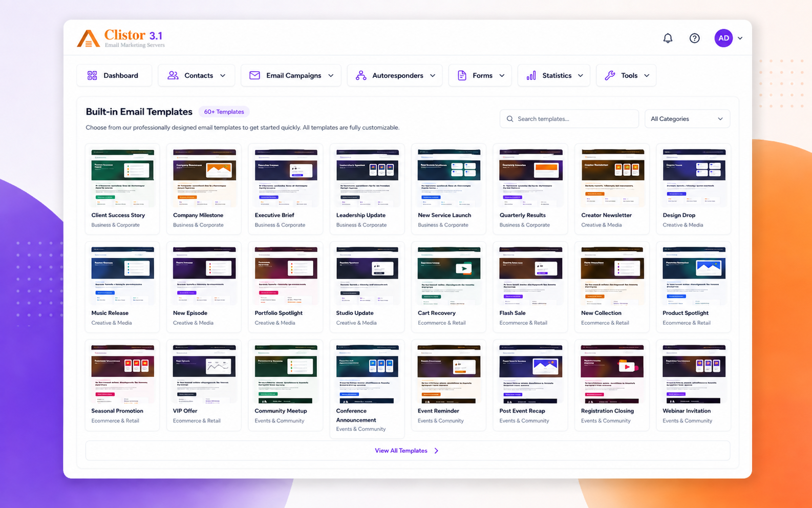The height and width of the screenshot is (508, 812).
Task: Click the Contacts people icon
Action: 173,75
